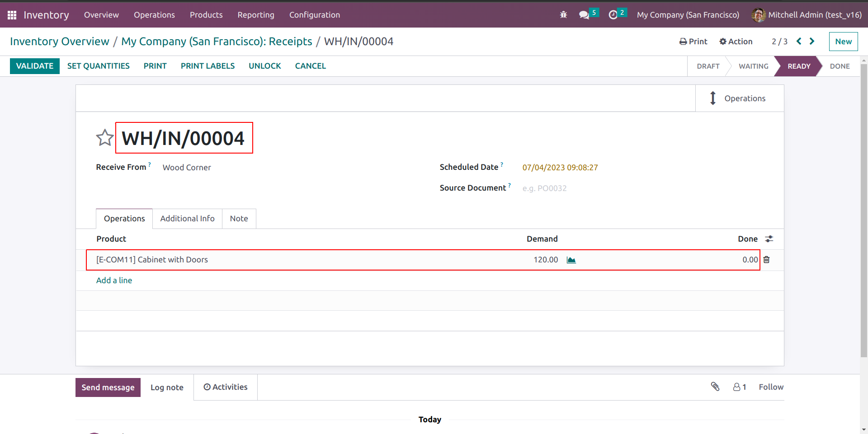Click the Done quantity 0.00 cell

pos(750,260)
